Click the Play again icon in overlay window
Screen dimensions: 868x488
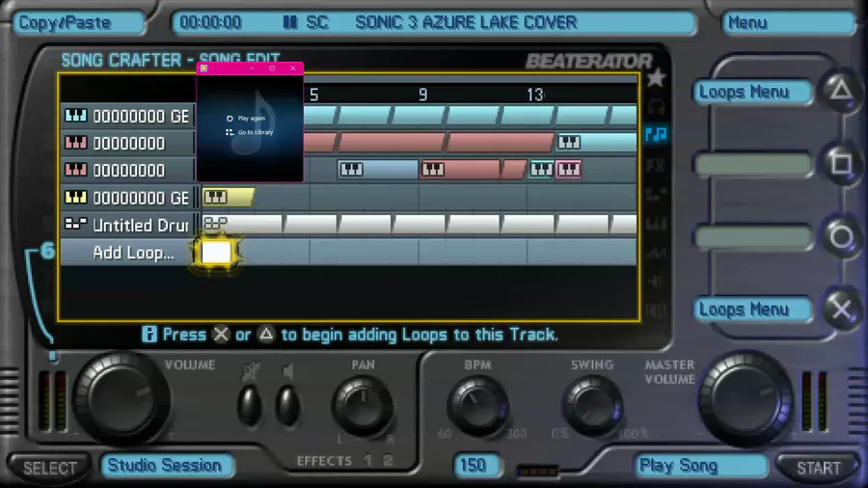(x=230, y=119)
